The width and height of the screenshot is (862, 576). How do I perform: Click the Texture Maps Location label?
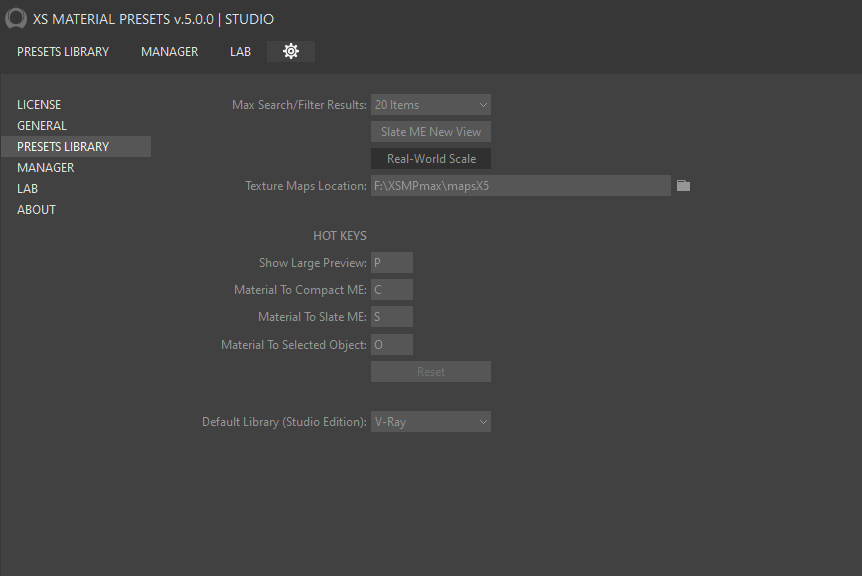[306, 186]
